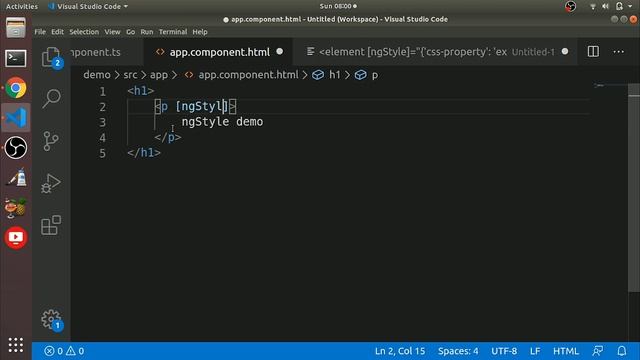Open the Search view in activity bar
This screenshot has height=360, width=640.
(51, 98)
